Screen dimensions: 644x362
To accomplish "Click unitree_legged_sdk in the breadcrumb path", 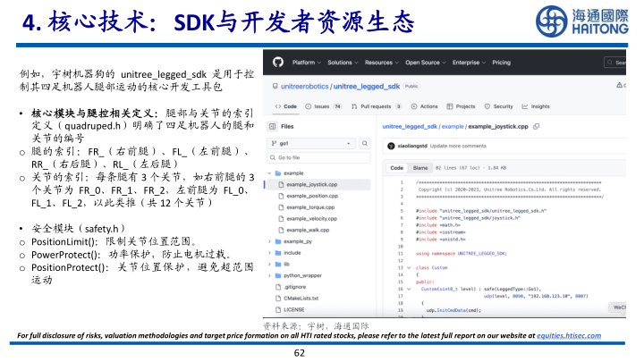I will (410, 126).
